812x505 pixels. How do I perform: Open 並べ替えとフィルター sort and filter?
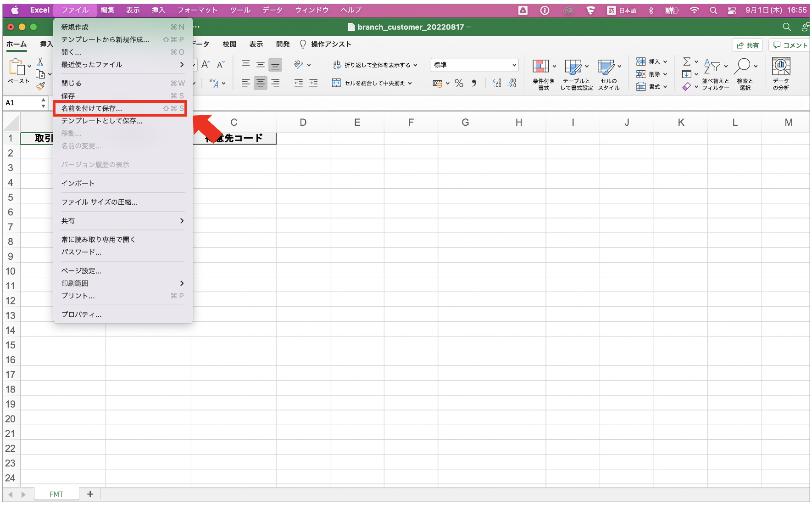(x=715, y=74)
